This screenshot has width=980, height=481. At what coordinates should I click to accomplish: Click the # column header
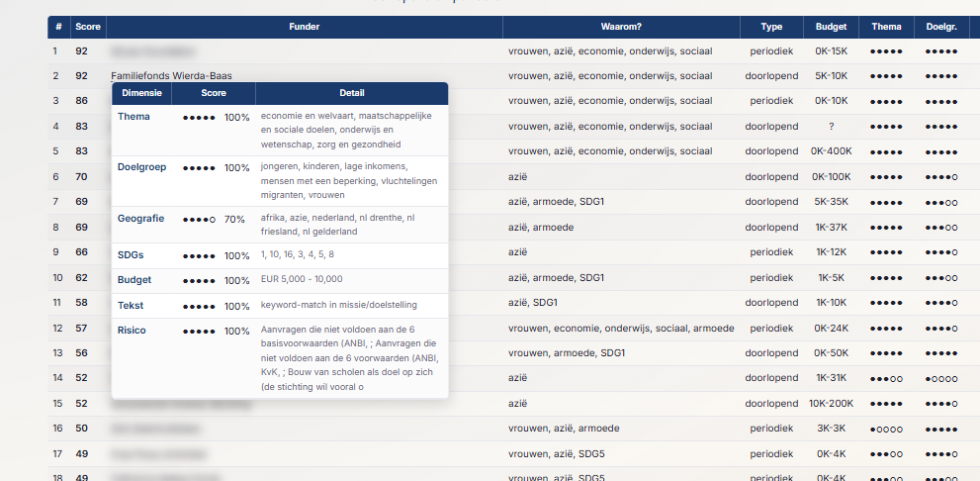[x=58, y=27]
